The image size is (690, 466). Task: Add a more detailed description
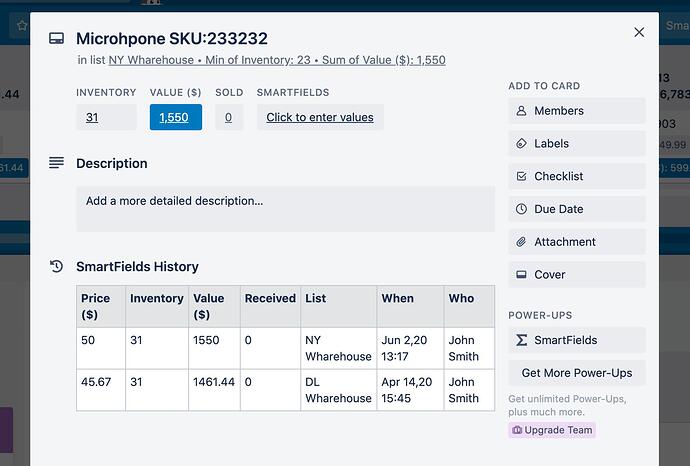coord(285,208)
